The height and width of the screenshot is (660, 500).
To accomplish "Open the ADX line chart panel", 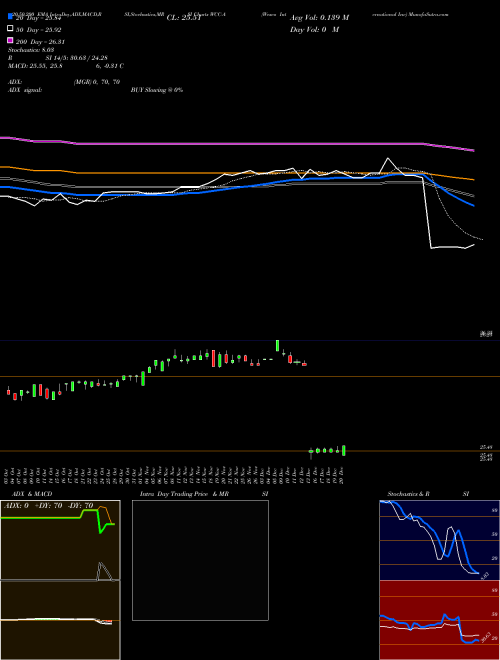I will pyautogui.click(x=60, y=540).
